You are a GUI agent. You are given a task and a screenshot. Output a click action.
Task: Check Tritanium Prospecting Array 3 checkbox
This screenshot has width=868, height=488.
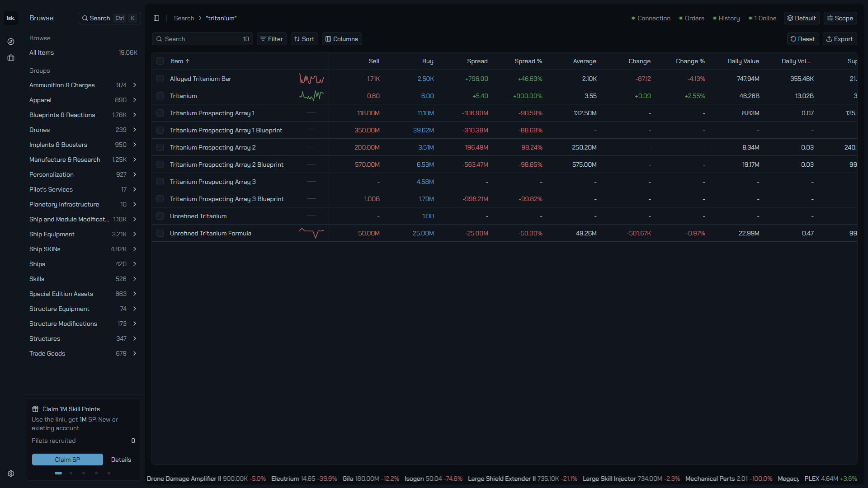(160, 182)
